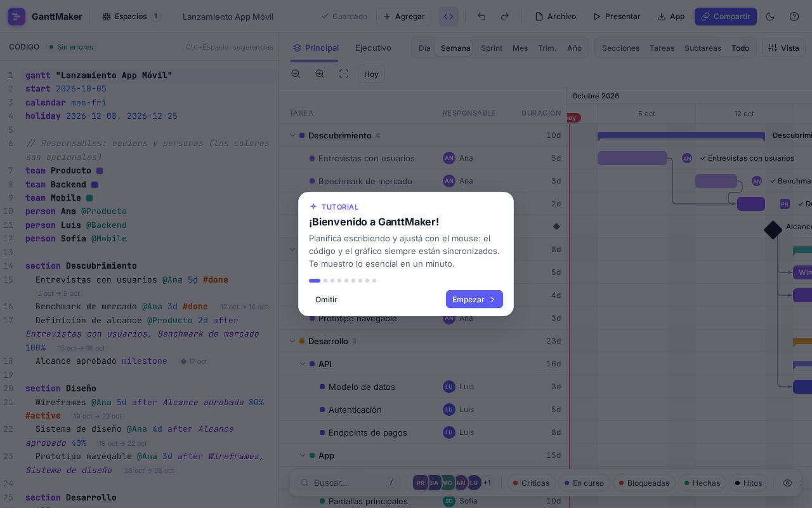812x508 pixels.
Task: Zoom out the Gantt chart
Action: (296, 74)
